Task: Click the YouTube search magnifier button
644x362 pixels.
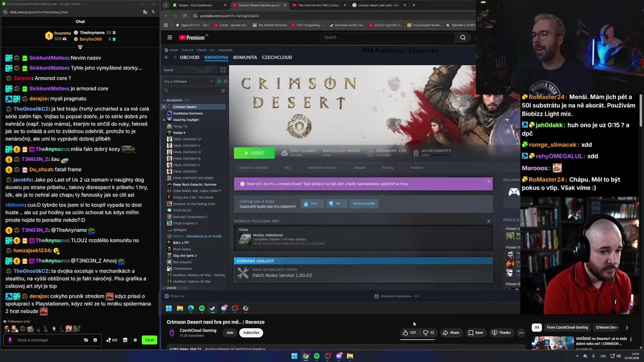Action: click(462, 37)
